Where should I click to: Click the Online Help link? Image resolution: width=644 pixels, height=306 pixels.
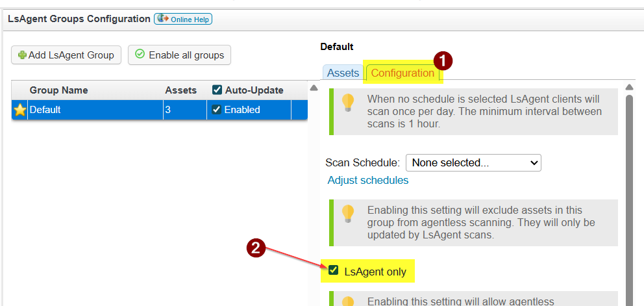pyautogui.click(x=190, y=19)
